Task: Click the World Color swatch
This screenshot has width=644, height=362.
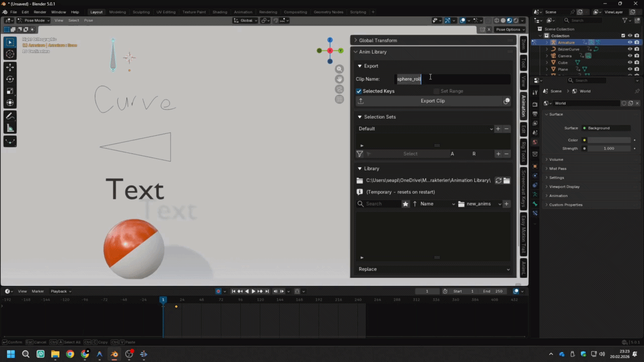Action: 609,140
